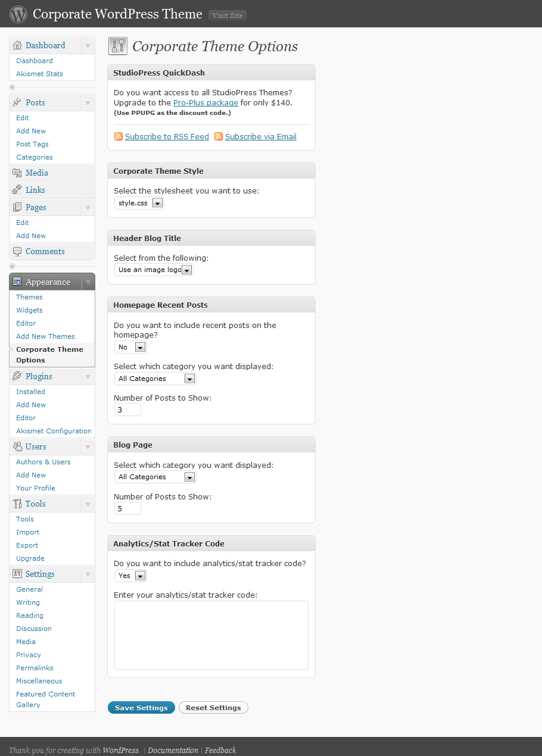542x756 pixels.
Task: Toggle the Users menu arrow
Action: click(88, 446)
